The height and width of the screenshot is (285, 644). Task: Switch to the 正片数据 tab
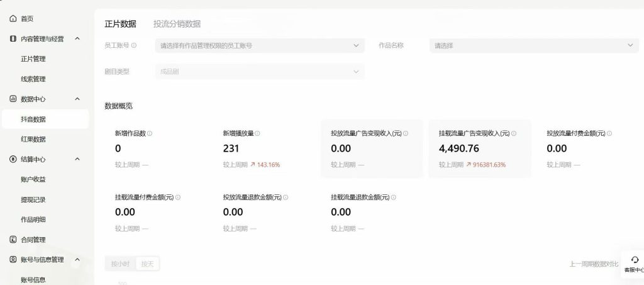[120, 24]
